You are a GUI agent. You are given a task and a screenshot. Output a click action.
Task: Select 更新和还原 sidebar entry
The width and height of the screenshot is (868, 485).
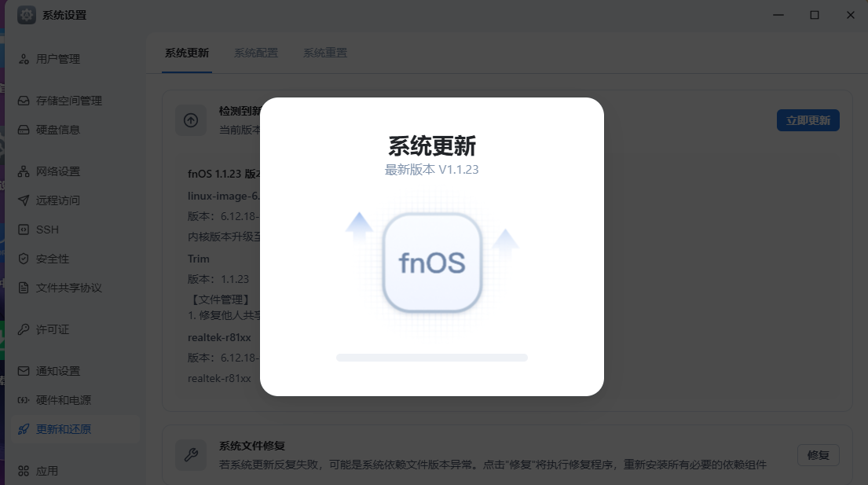[75, 429]
